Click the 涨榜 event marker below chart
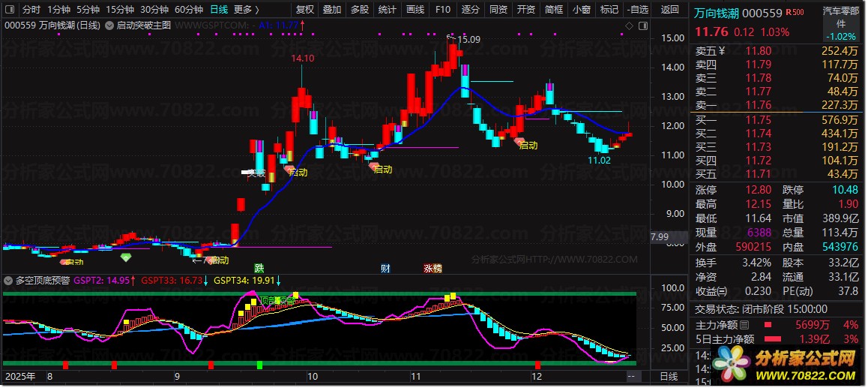Screen dimensions: 868x388 pos(433,268)
